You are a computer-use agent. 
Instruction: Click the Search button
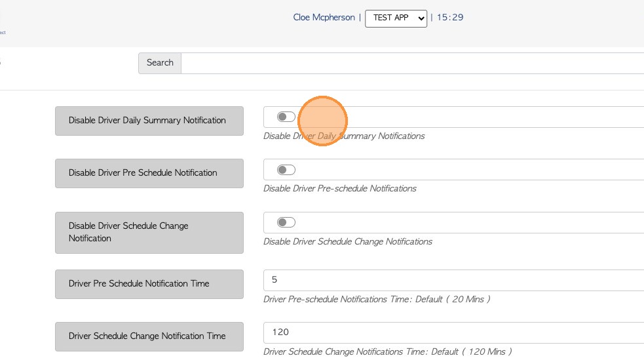(x=160, y=63)
